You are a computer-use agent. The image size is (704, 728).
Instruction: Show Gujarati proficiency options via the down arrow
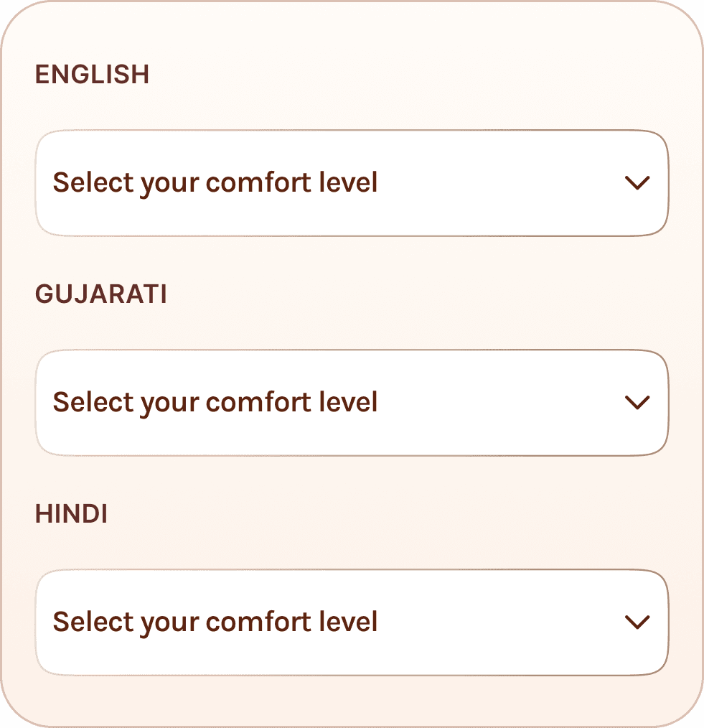point(637,403)
